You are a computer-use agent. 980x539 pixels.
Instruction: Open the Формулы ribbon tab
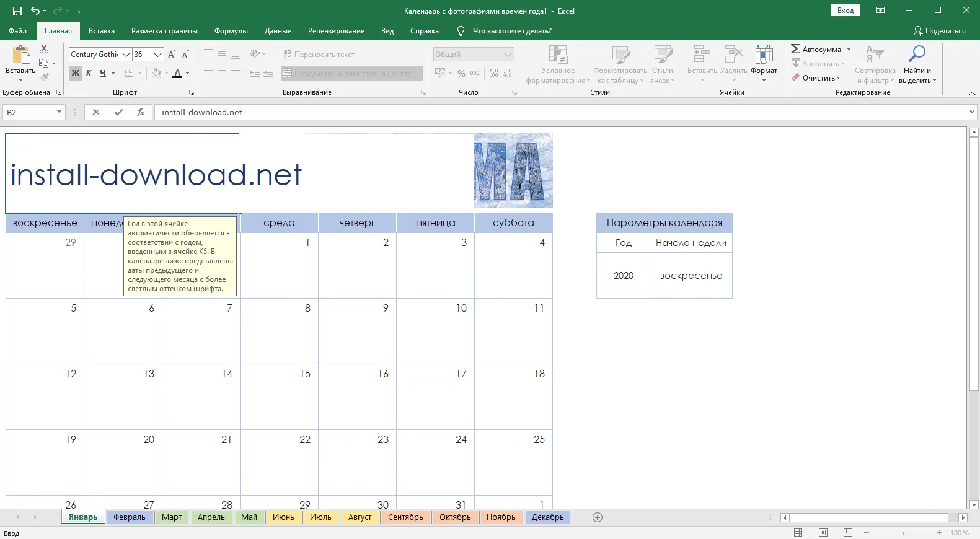(x=231, y=31)
